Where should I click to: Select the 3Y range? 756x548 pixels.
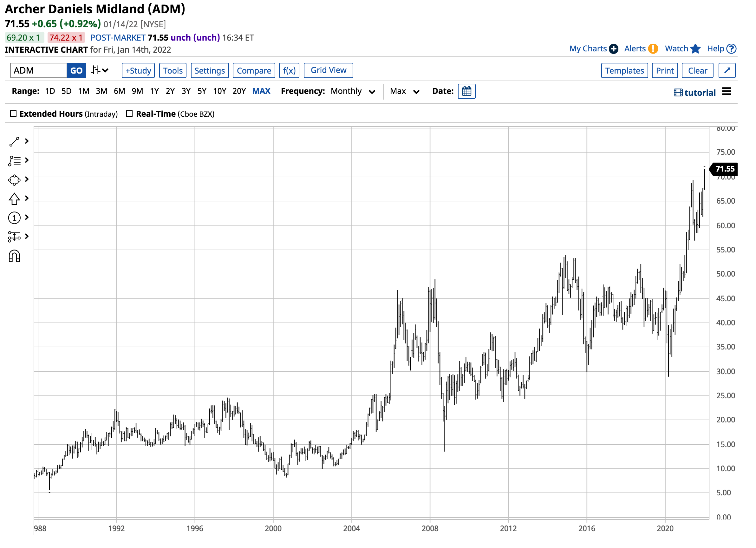click(186, 91)
